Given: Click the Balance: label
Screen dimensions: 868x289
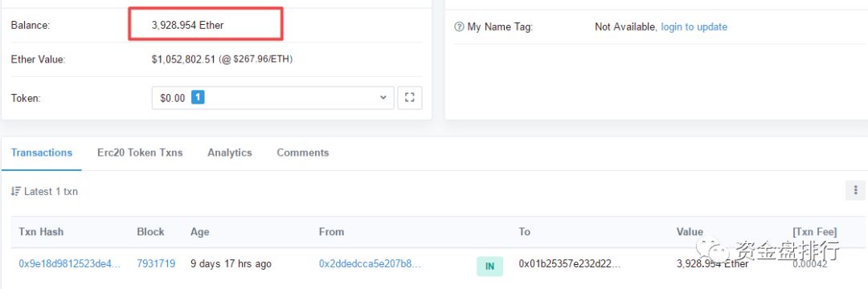Looking at the screenshot, I should click(x=31, y=25).
